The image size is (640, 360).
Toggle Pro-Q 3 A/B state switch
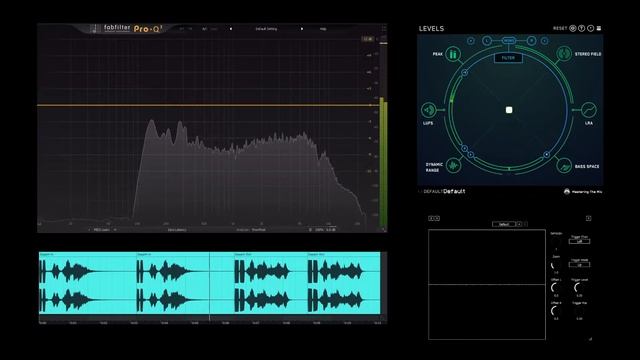pyautogui.click(x=204, y=29)
